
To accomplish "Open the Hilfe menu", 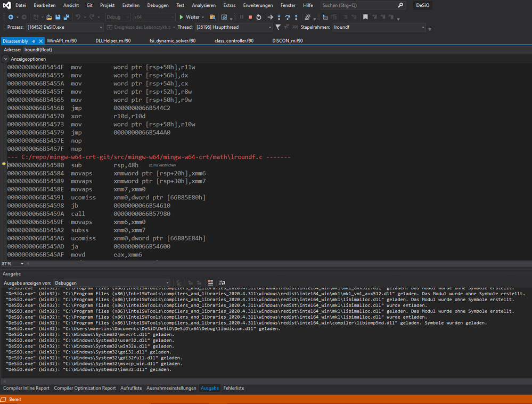I will point(308,5).
